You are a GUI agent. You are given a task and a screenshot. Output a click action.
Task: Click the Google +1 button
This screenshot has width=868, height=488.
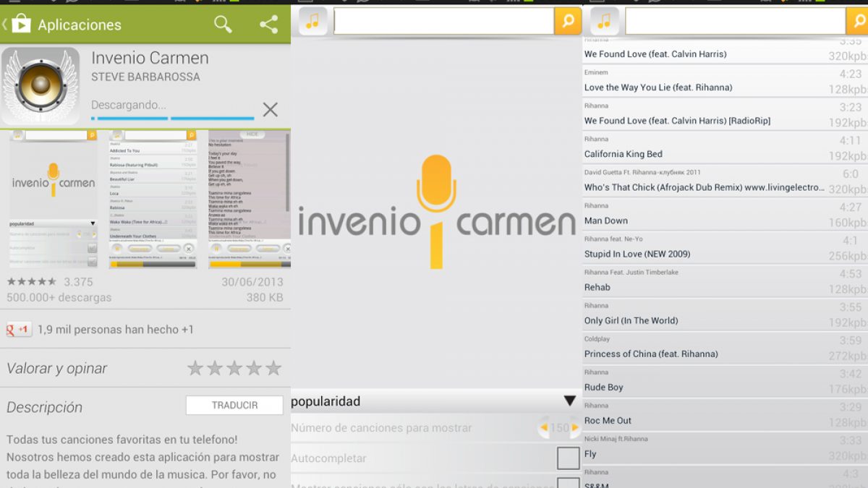[x=20, y=330]
